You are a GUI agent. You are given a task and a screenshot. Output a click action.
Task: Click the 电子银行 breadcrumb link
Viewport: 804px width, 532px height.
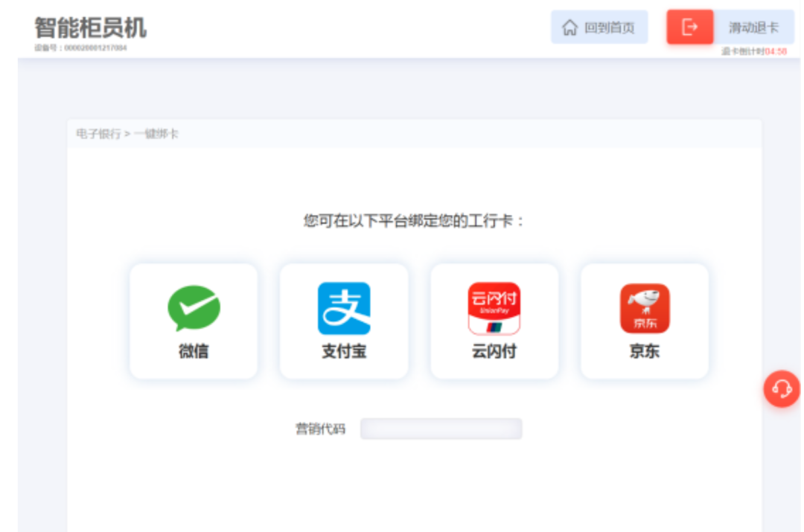coord(98,134)
